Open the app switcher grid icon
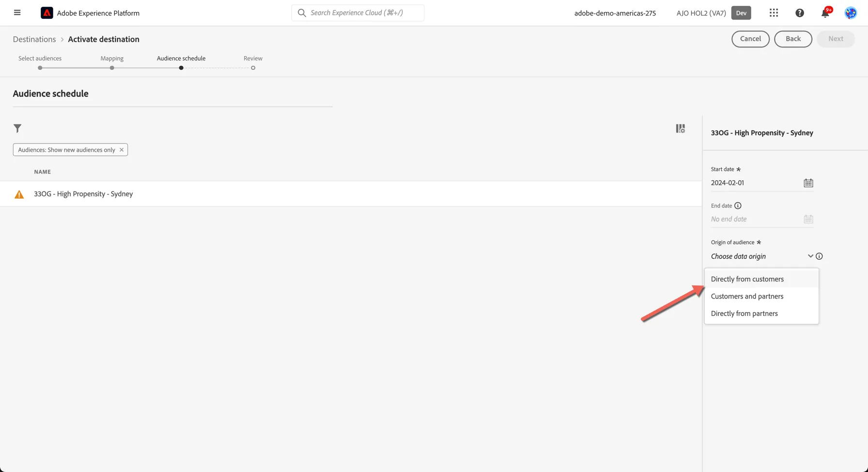868x472 pixels. click(x=774, y=13)
